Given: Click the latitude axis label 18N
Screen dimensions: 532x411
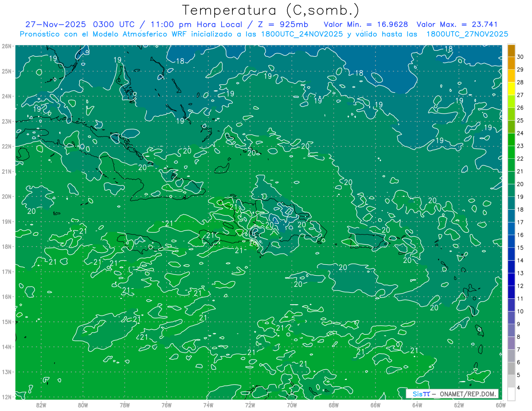Looking at the screenshot, I should pyautogui.click(x=7, y=247).
